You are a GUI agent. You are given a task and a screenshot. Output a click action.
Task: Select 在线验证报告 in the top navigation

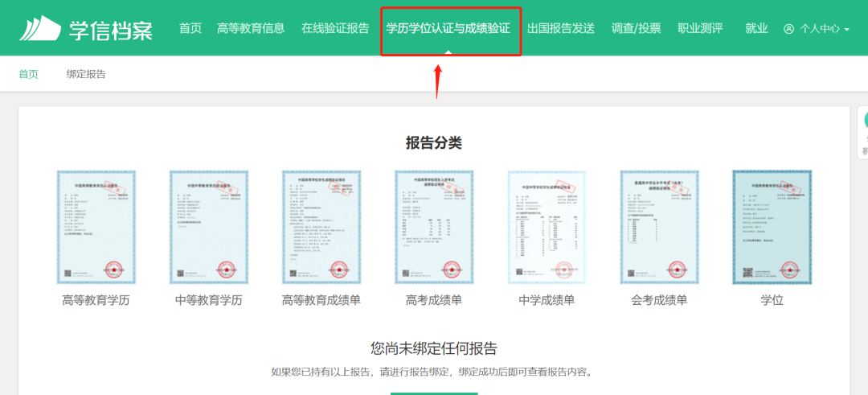click(335, 28)
